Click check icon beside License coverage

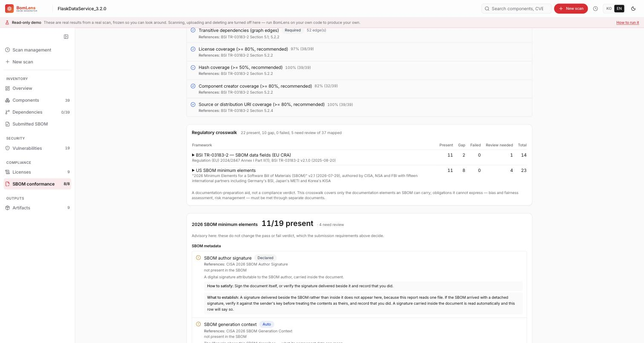pyautogui.click(x=193, y=49)
